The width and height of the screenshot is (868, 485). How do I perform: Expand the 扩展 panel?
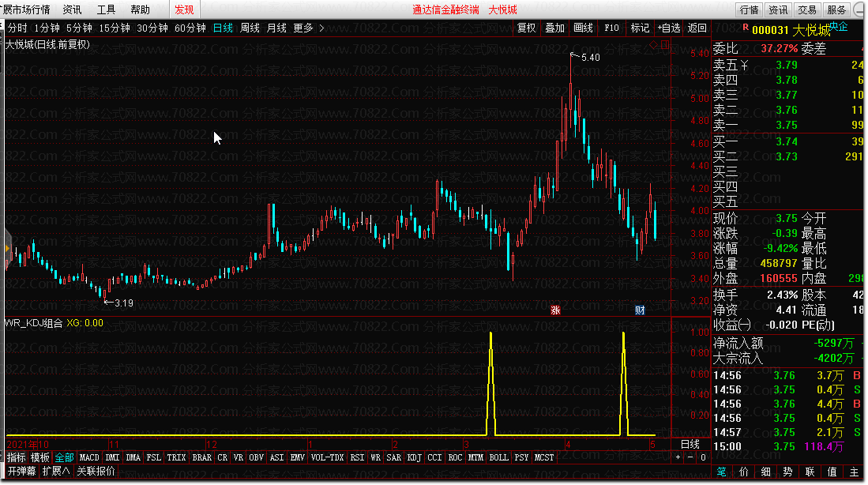[x=56, y=471]
